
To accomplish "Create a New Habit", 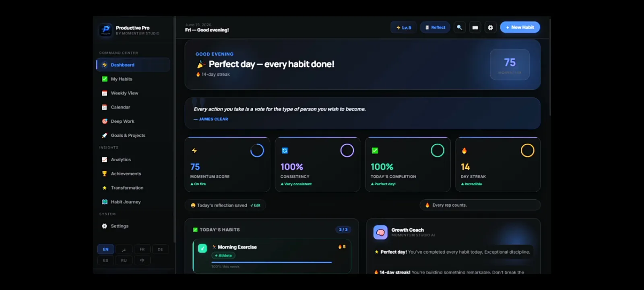I will 520,27.
